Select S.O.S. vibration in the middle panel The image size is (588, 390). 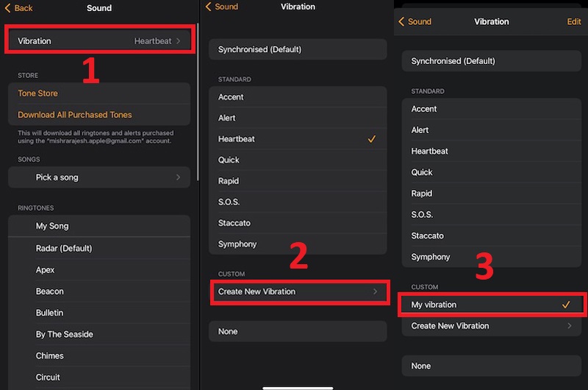229,202
